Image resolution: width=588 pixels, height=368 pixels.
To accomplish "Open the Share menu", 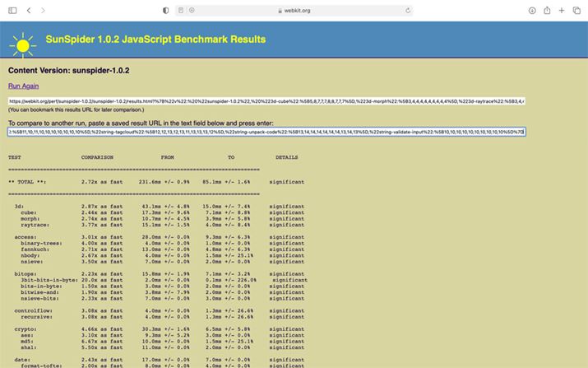I will 547,11.
